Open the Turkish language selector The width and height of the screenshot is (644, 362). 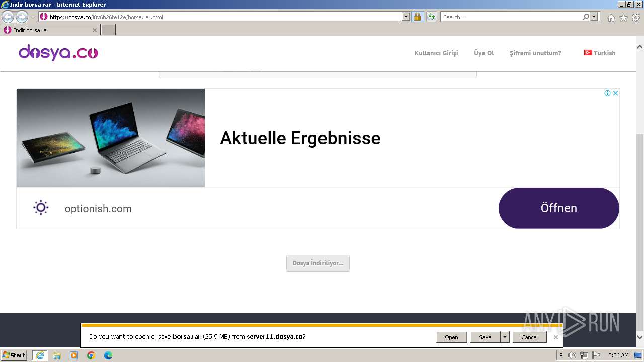point(600,53)
